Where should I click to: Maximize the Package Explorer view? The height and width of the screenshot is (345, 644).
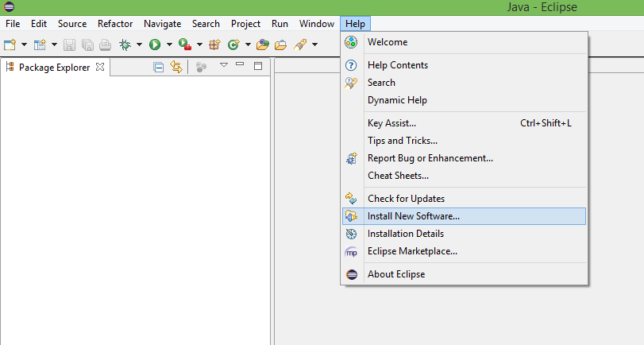(258, 66)
